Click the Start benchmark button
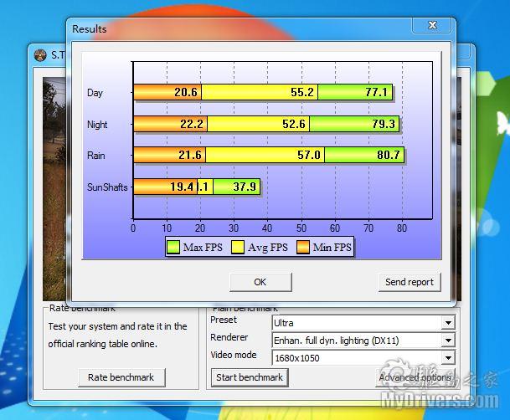The height and width of the screenshot is (420, 510). [x=250, y=377]
